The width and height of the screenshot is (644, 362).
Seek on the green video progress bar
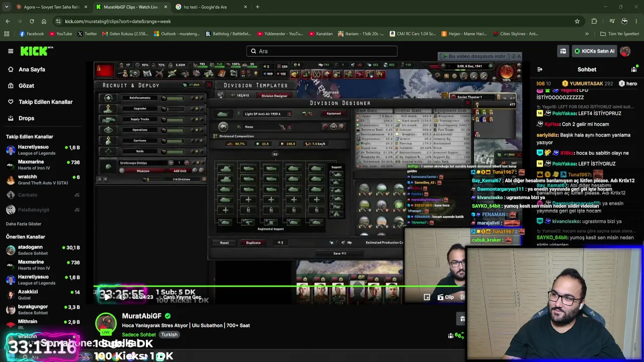point(279,287)
